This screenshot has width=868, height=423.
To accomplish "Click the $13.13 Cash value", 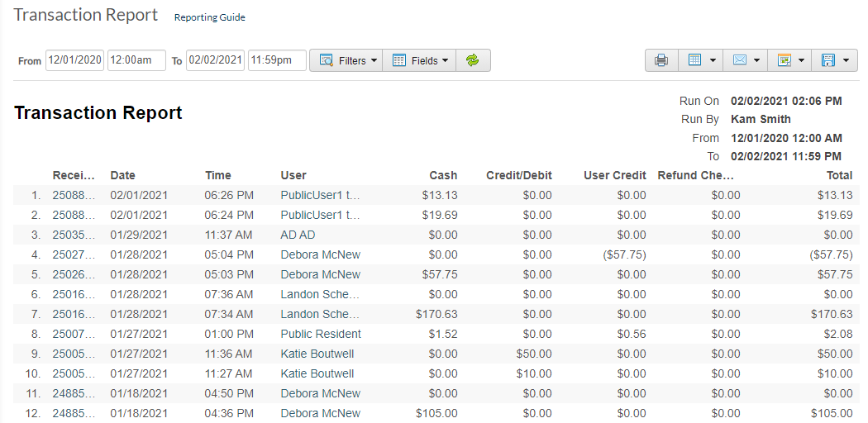I will (x=440, y=195).
